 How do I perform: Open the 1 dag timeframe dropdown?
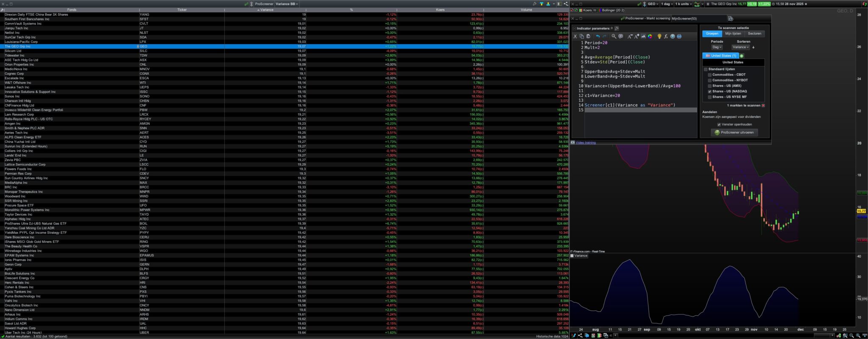667,4
